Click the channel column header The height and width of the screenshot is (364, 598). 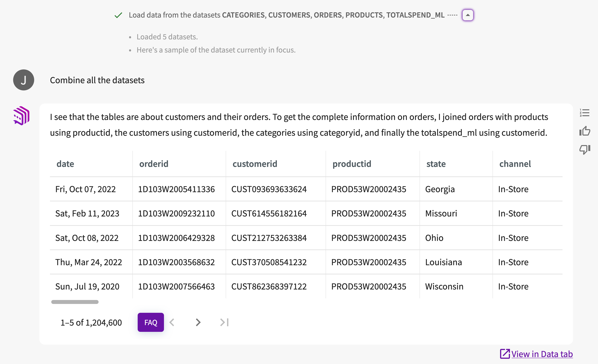pos(515,164)
